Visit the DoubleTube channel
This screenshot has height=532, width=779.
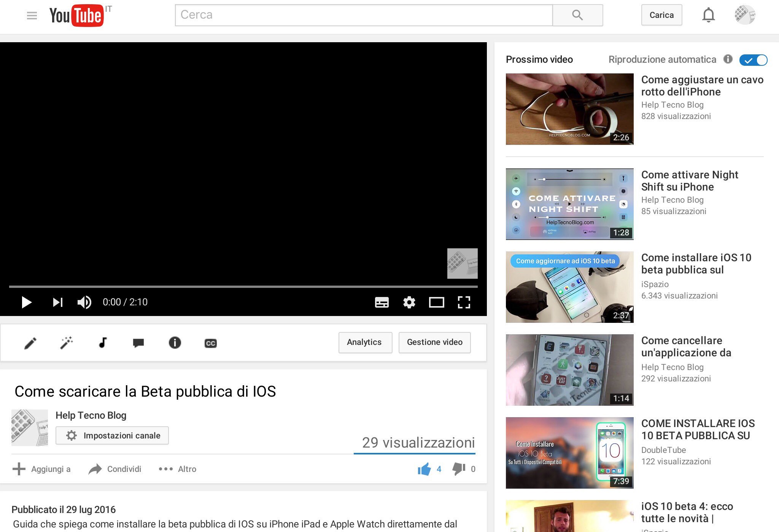(x=664, y=450)
